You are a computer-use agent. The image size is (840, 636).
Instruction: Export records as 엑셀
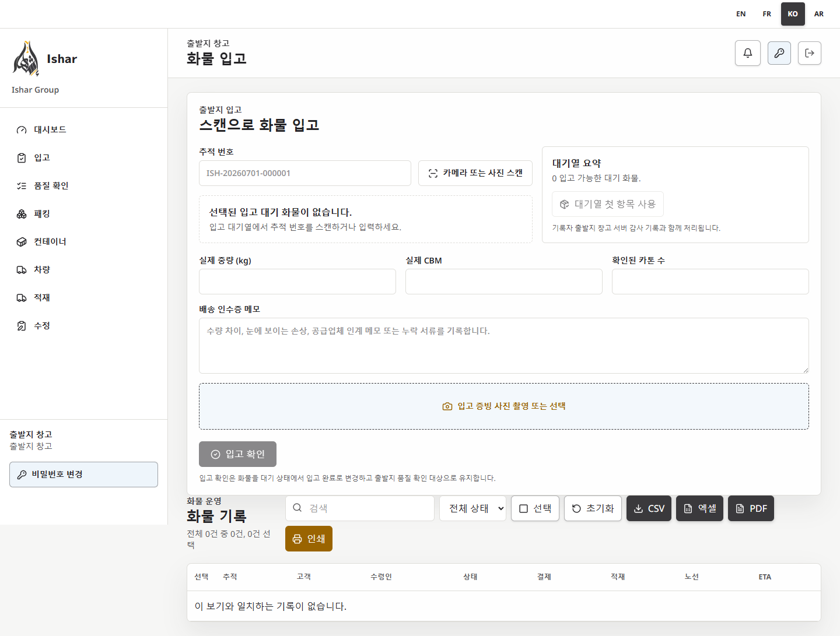[x=699, y=508]
